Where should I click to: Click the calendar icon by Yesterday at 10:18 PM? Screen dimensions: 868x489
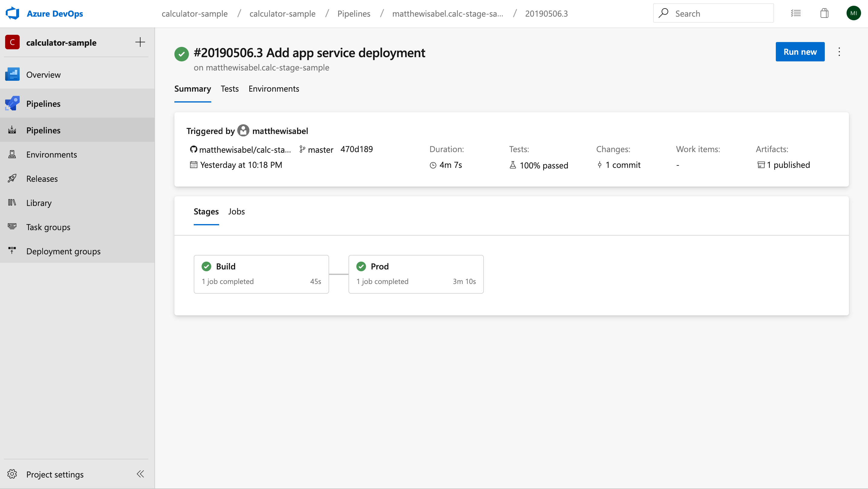[x=193, y=165]
